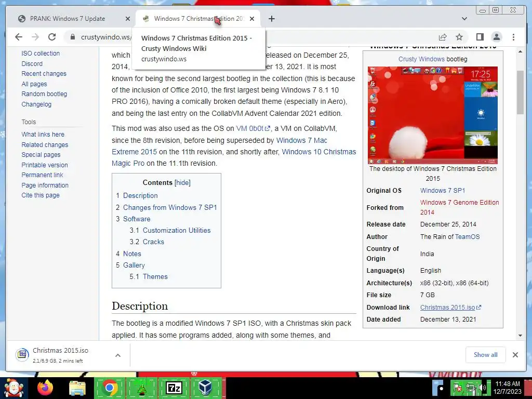Open Special pages link

click(41, 154)
